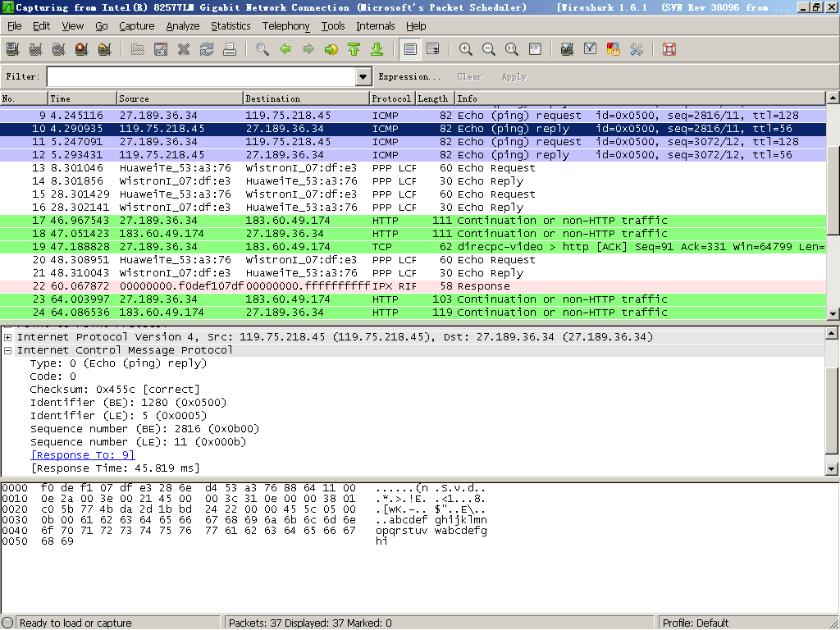Expand the Internet Protocol Version 4 node
This screenshot has width=840, height=630.
pyautogui.click(x=8, y=337)
